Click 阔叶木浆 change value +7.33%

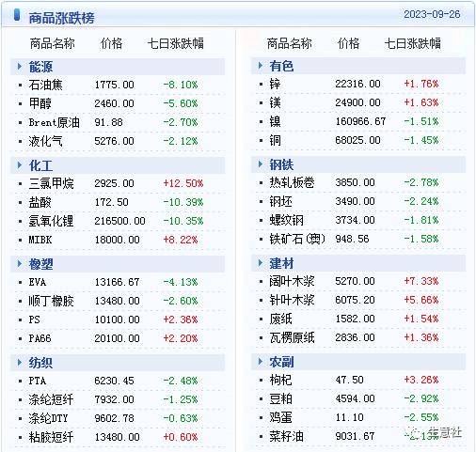(421, 281)
